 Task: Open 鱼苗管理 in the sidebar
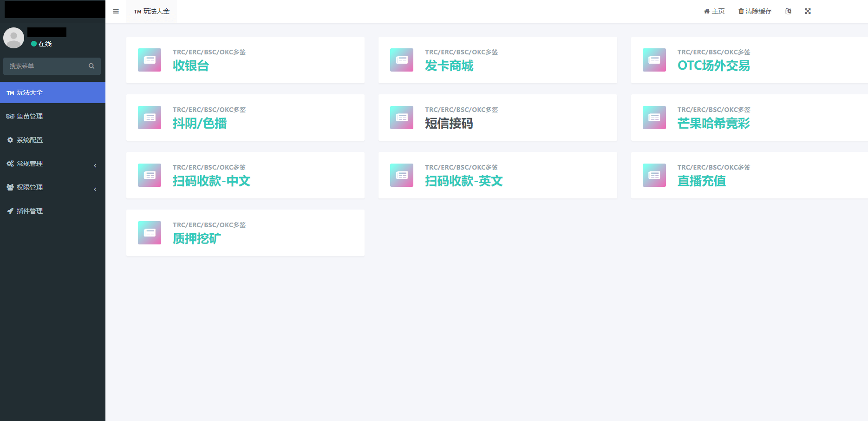30,116
